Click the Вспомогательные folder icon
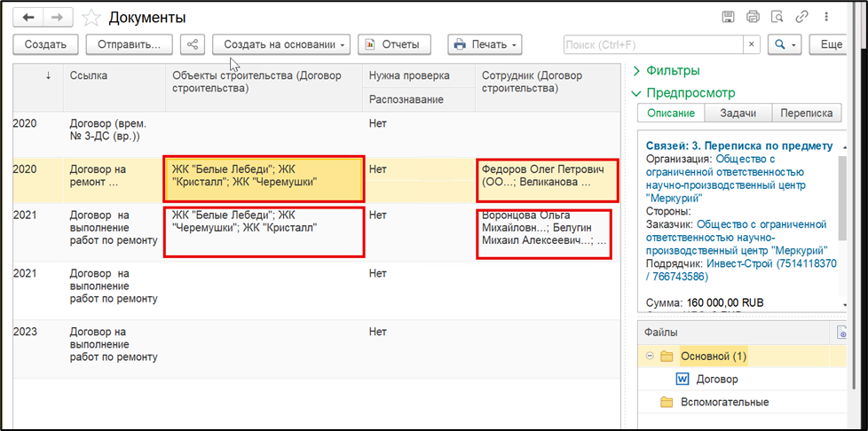The height and width of the screenshot is (431, 868). 667,402
